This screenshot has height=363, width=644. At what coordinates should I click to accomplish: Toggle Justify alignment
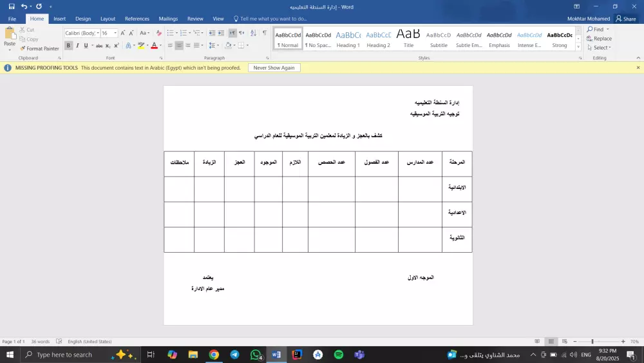[196, 46]
